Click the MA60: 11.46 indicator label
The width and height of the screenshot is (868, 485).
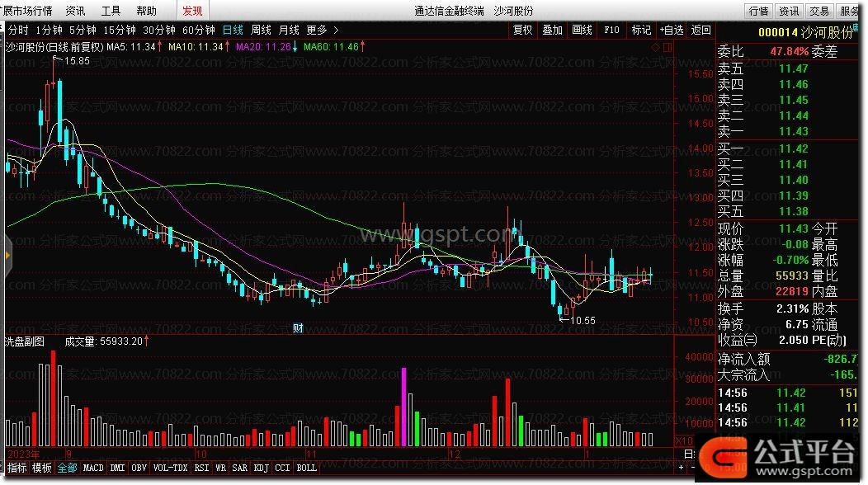coord(331,47)
